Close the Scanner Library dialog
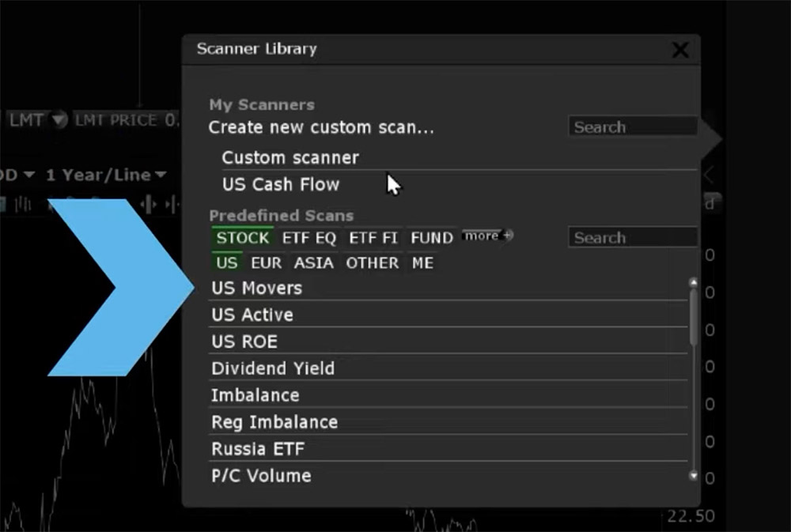This screenshot has height=532, width=791. (680, 49)
